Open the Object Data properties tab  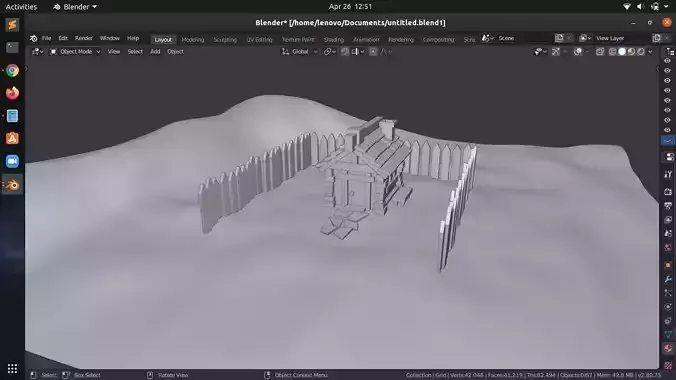(x=668, y=334)
